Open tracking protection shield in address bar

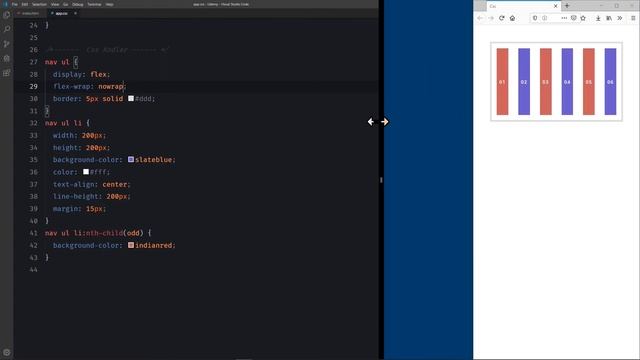pyautogui.click(x=535, y=18)
